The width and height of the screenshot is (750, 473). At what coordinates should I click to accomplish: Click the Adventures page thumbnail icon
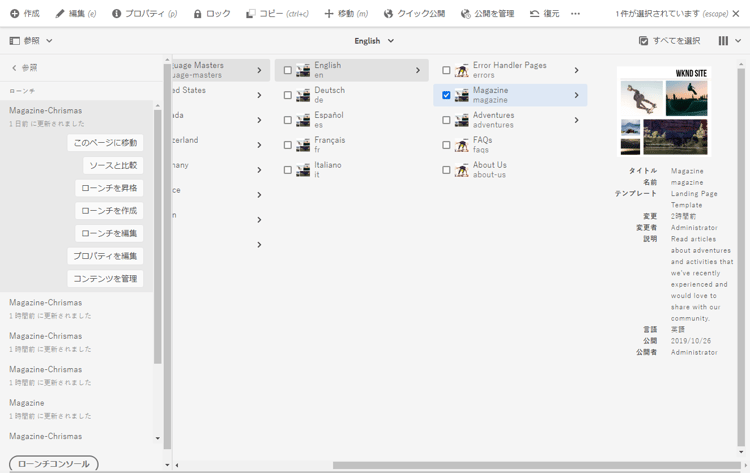click(x=462, y=120)
